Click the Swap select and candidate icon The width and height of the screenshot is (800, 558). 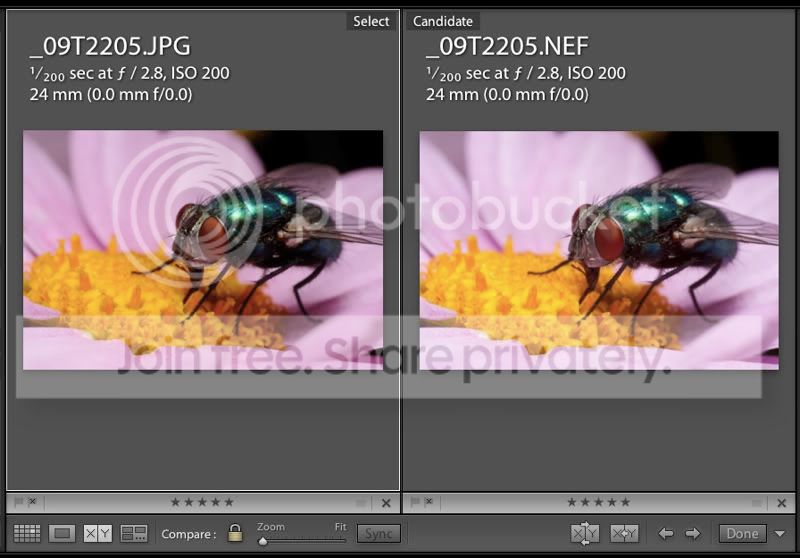coord(585,534)
